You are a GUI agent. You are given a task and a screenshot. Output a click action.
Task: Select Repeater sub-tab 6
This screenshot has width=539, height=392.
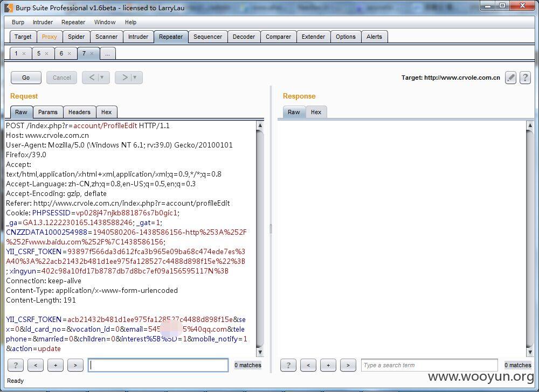click(x=61, y=53)
